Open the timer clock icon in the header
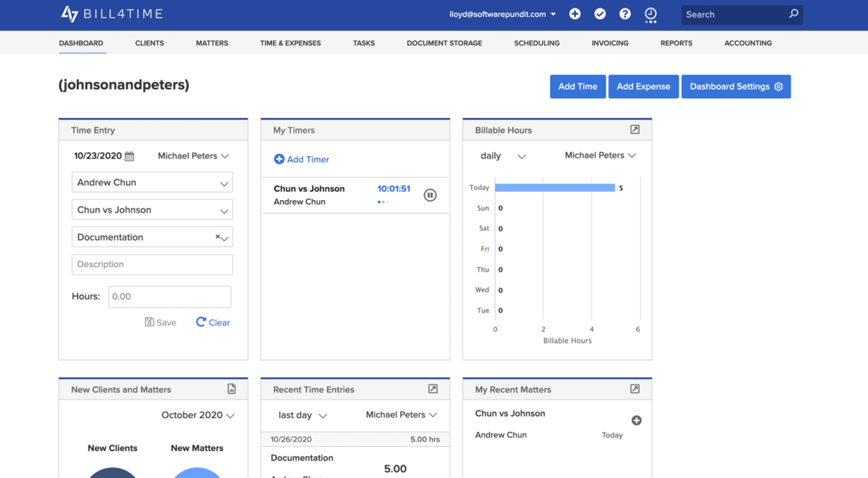868x478 pixels. 650,13
